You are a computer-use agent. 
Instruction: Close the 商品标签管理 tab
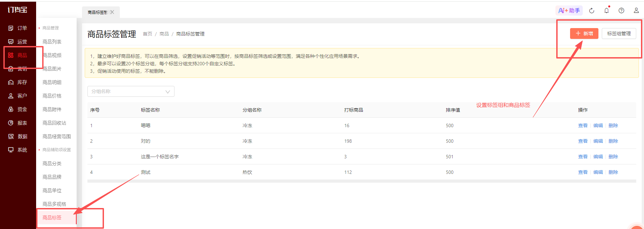click(x=112, y=12)
